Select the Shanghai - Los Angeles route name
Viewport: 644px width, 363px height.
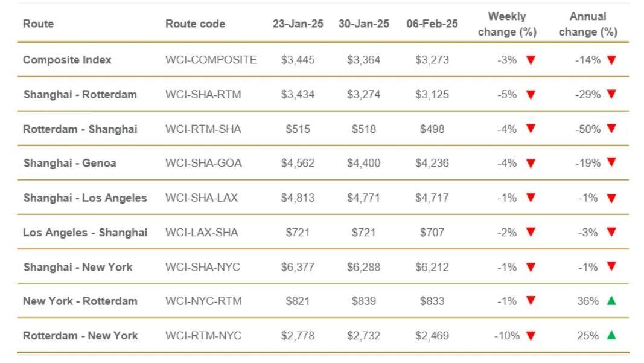[85, 198]
